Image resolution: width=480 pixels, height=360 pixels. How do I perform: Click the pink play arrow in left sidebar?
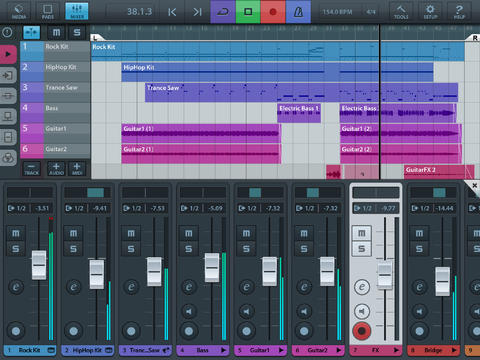[x=8, y=54]
